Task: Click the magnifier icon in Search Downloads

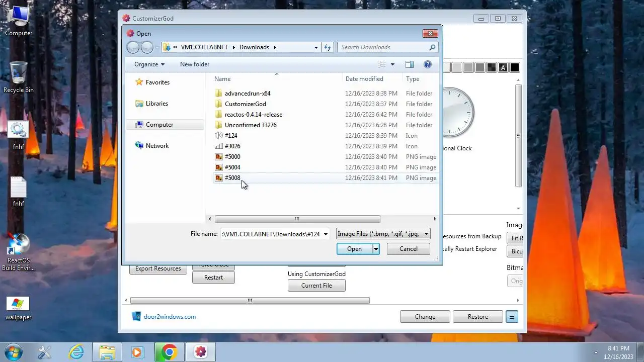Action: click(432, 47)
